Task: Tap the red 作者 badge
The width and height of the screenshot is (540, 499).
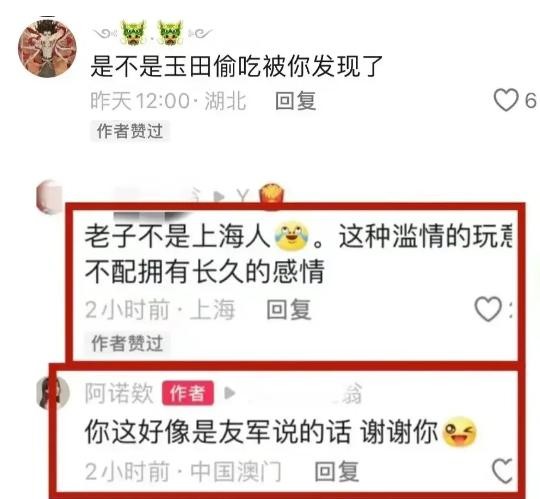Action: (188, 393)
